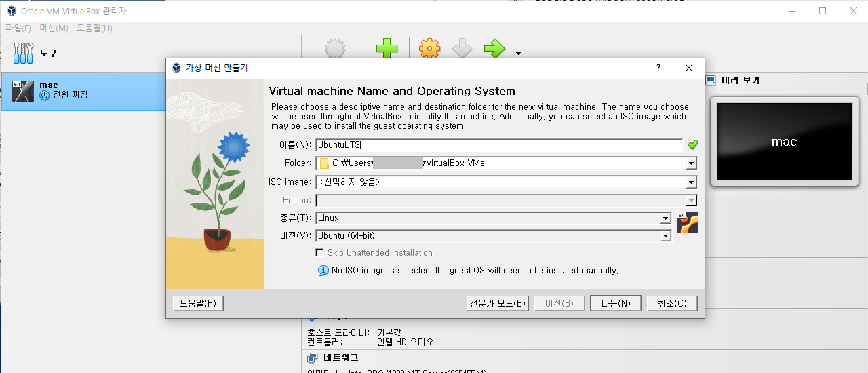The image size is (868, 373).
Task: Click the dialog title bar VirtualBox icon
Action: pyautogui.click(x=176, y=68)
